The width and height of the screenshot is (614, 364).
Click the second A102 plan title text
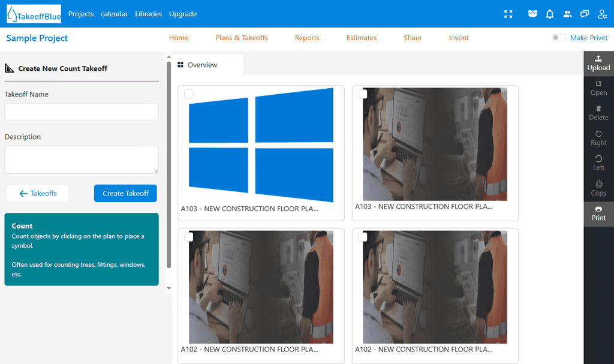[x=424, y=349]
